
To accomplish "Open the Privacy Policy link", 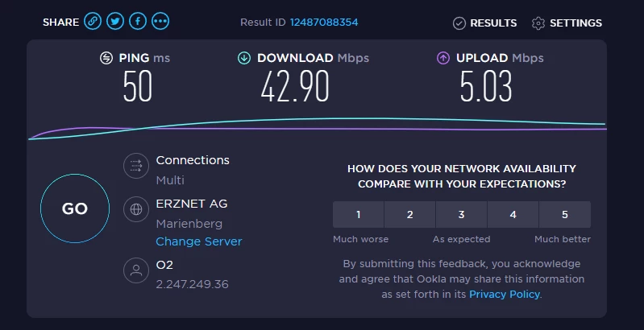I will 505,295.
